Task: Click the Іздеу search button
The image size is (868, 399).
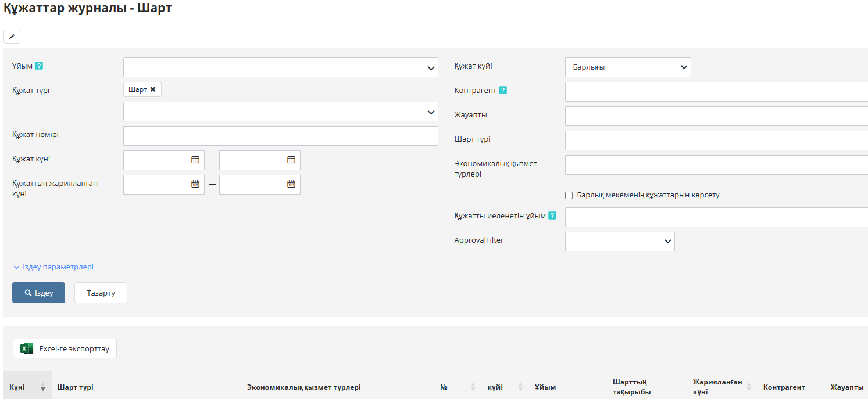Action: click(x=38, y=293)
